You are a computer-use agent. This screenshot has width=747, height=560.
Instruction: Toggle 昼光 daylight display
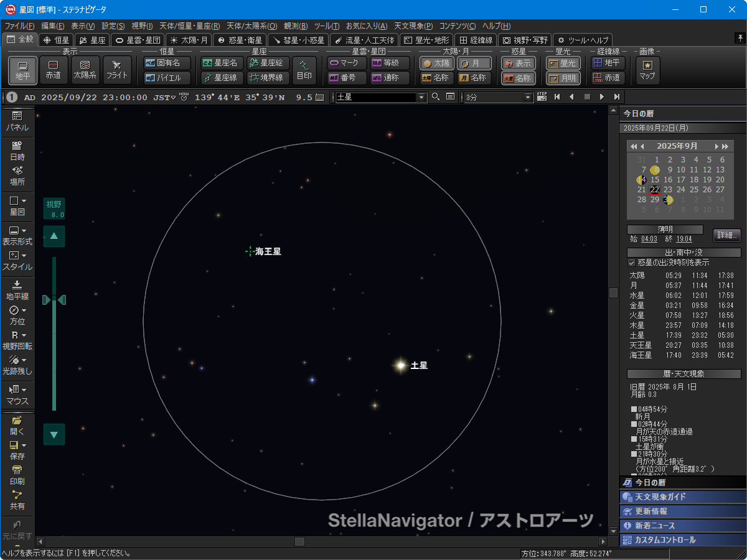pos(563,63)
